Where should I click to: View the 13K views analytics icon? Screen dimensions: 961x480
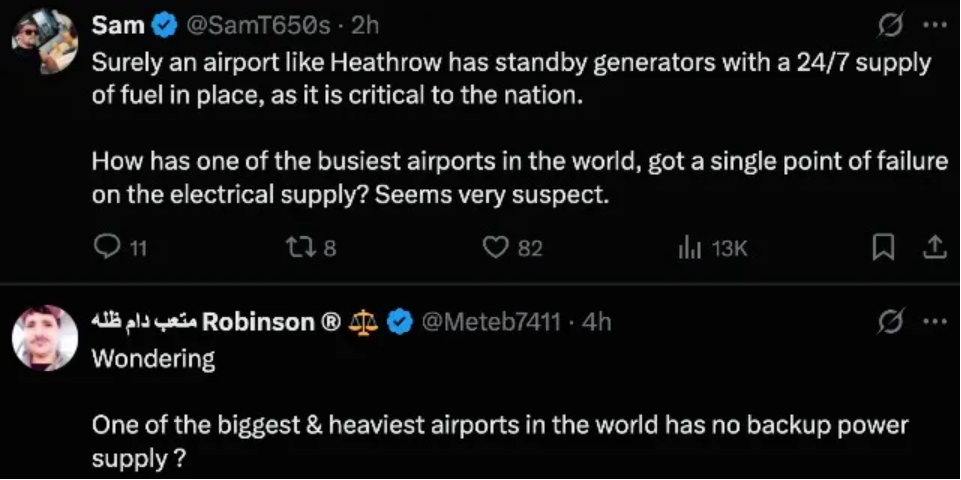[x=688, y=248]
